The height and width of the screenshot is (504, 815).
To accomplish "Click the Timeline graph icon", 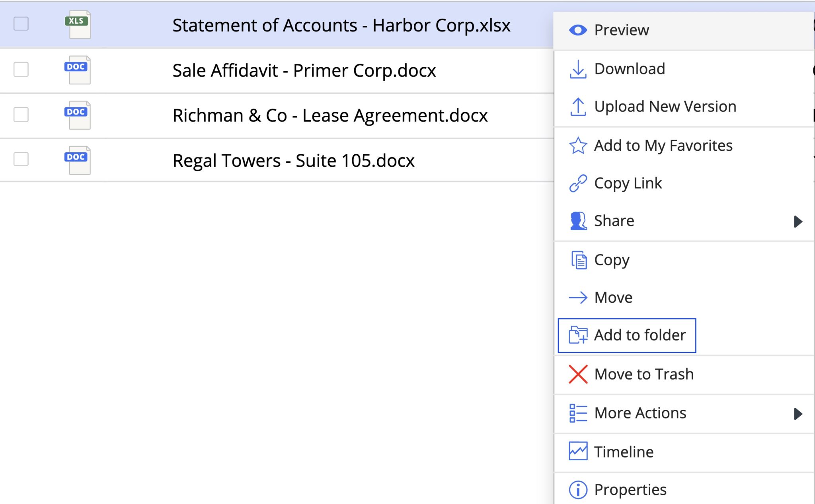I will [578, 451].
